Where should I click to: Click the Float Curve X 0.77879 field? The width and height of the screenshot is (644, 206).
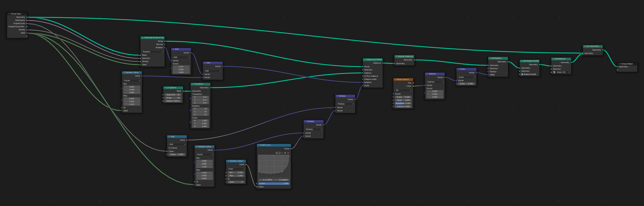point(266,180)
